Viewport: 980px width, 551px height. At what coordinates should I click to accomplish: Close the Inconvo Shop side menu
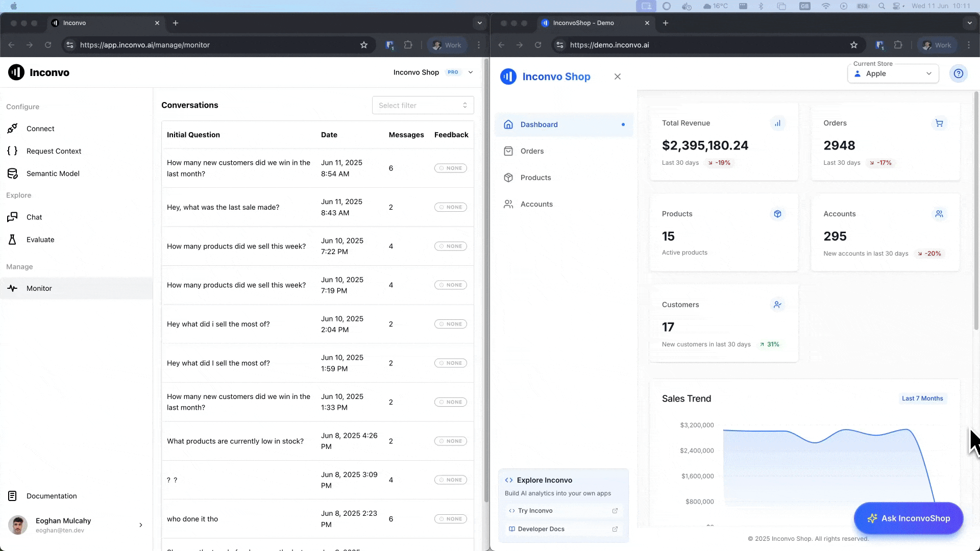click(x=618, y=77)
